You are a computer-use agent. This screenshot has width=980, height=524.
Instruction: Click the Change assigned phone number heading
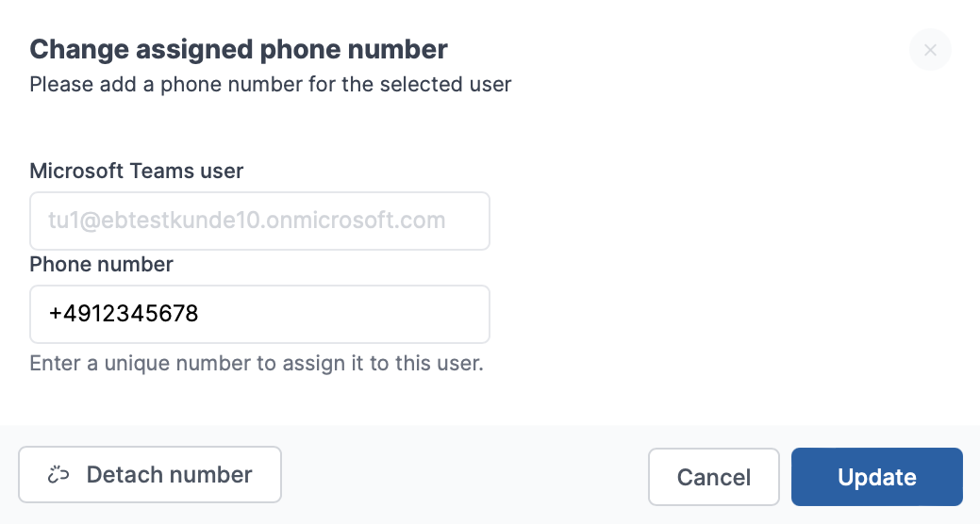239,49
